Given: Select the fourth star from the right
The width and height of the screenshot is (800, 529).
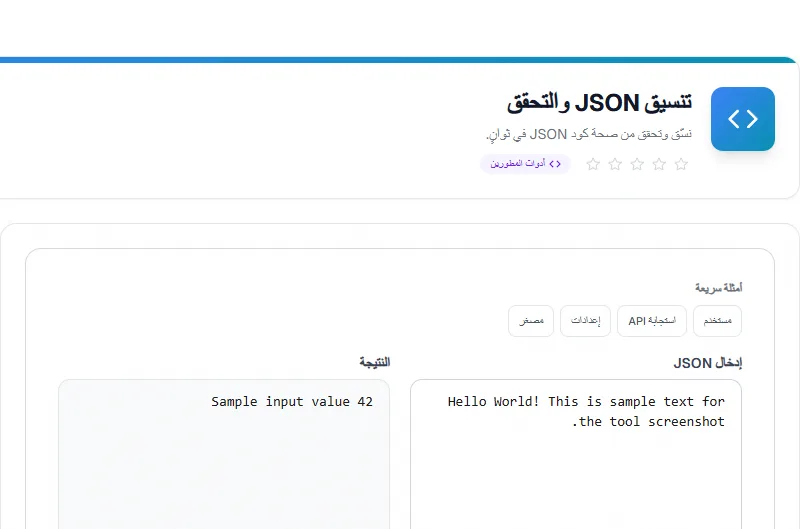Looking at the screenshot, I should [x=615, y=164].
